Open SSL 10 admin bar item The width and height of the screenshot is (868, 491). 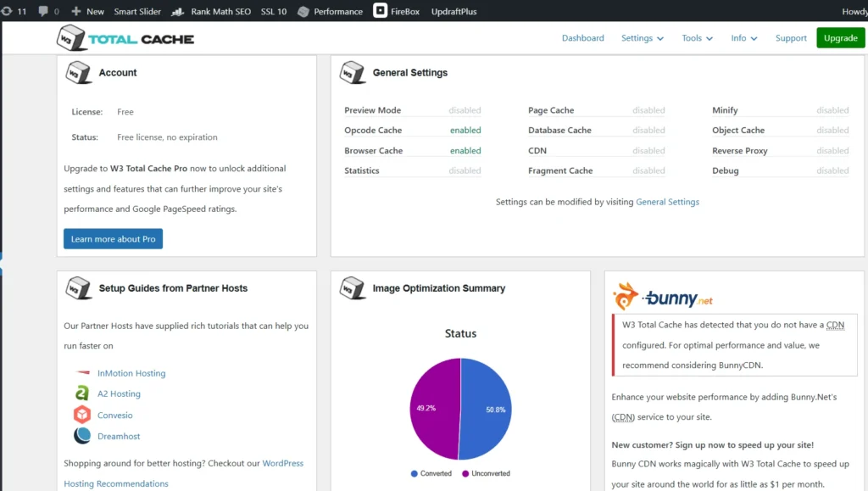pos(274,12)
